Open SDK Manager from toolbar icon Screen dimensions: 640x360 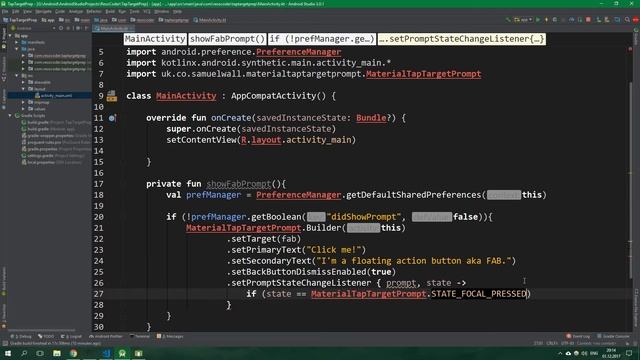[x=607, y=20]
